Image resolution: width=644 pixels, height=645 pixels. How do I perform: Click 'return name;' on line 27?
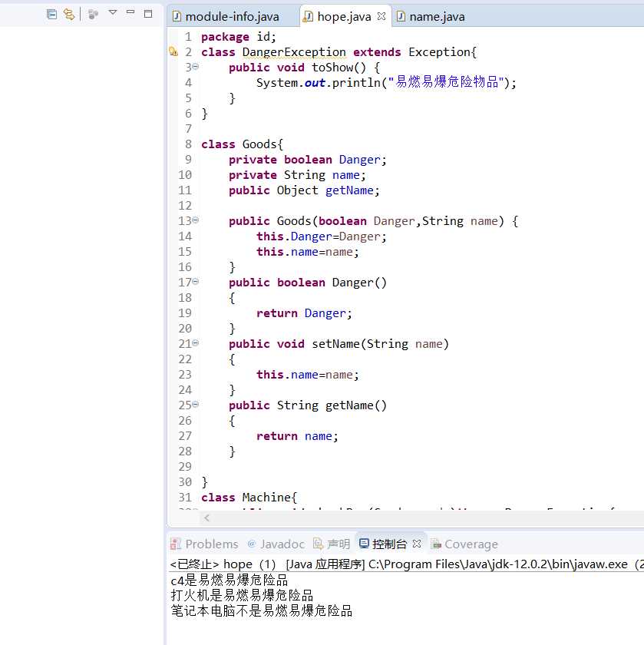297,436
